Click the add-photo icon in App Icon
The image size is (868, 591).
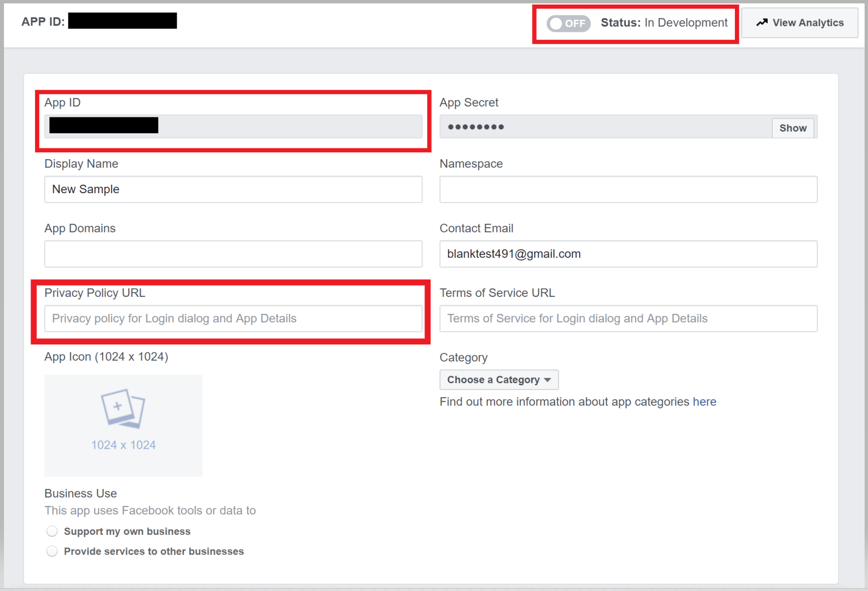click(123, 408)
